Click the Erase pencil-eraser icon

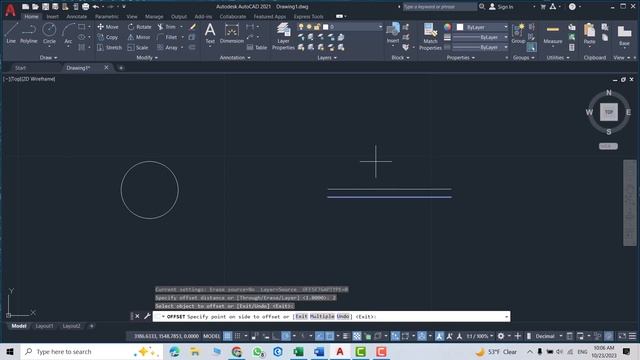[193, 27]
